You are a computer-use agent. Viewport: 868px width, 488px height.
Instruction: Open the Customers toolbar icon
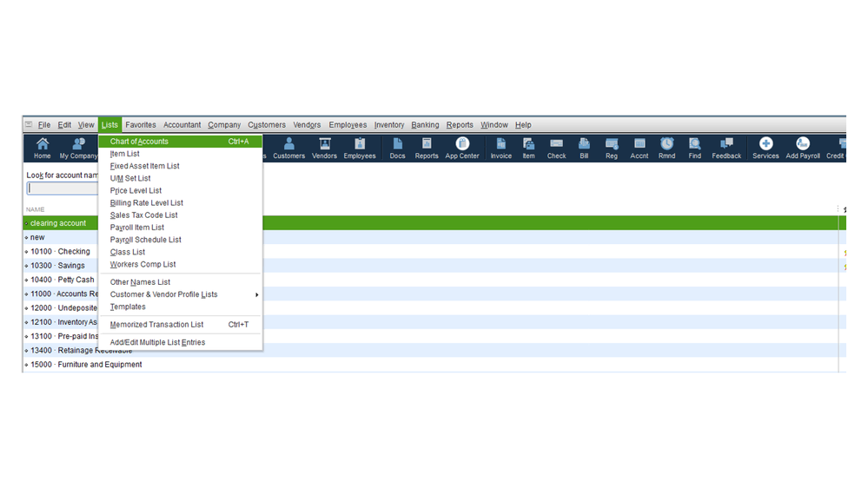pyautogui.click(x=288, y=148)
